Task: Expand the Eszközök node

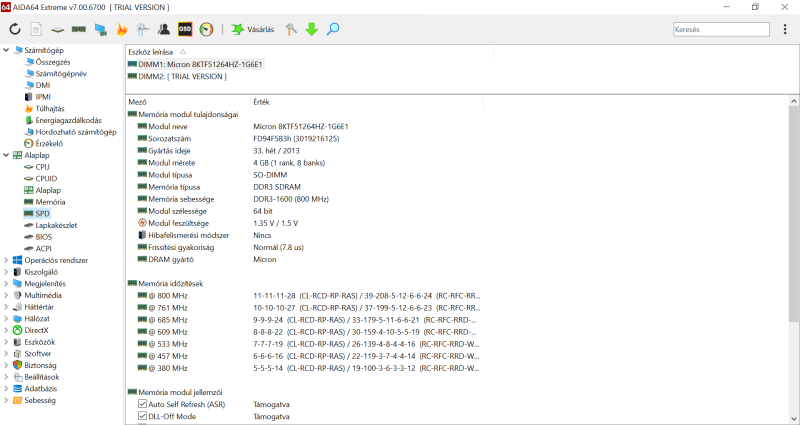Action: (6, 342)
